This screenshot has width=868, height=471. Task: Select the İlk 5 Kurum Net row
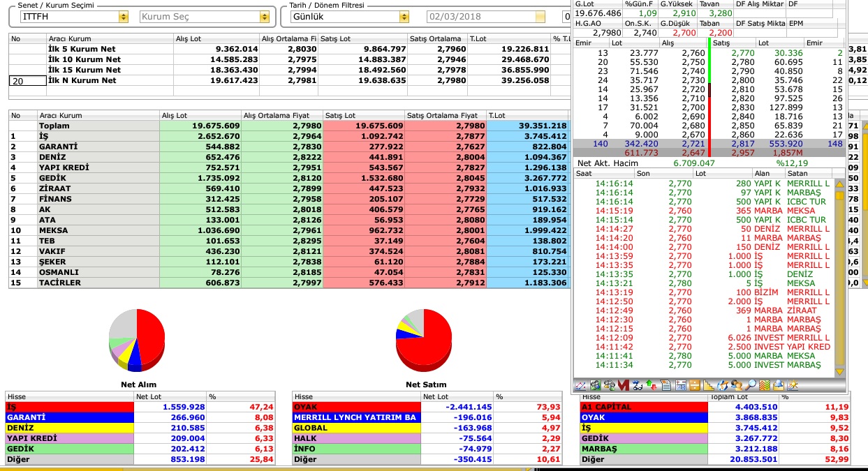click(290, 49)
